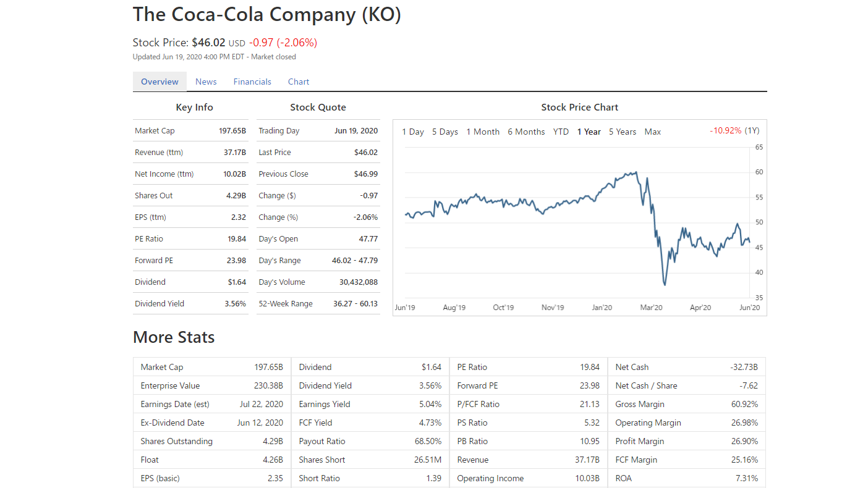Click EPS (ttm) value 2.32
Screen dimensions: 868x488
tap(239, 217)
